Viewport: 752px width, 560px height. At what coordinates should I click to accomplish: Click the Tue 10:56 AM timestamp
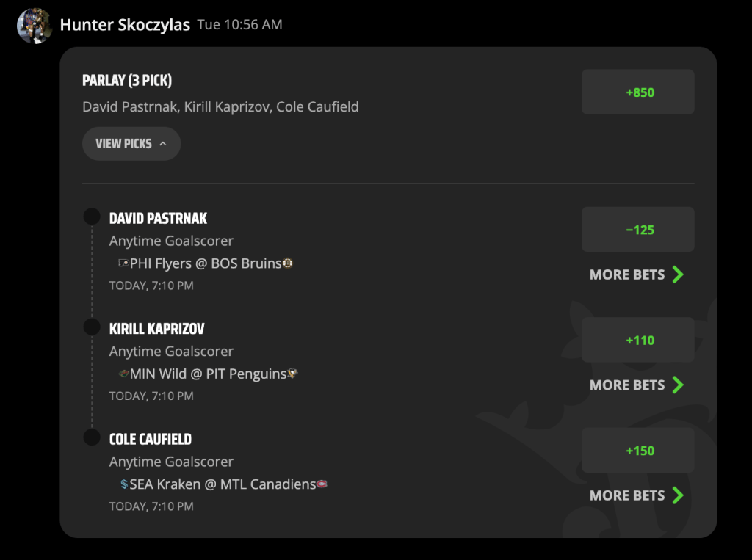pyautogui.click(x=240, y=24)
